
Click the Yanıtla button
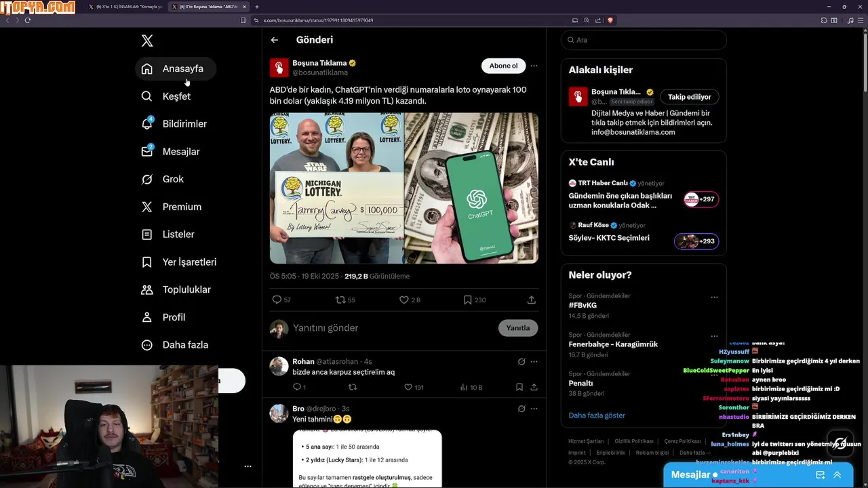(518, 328)
